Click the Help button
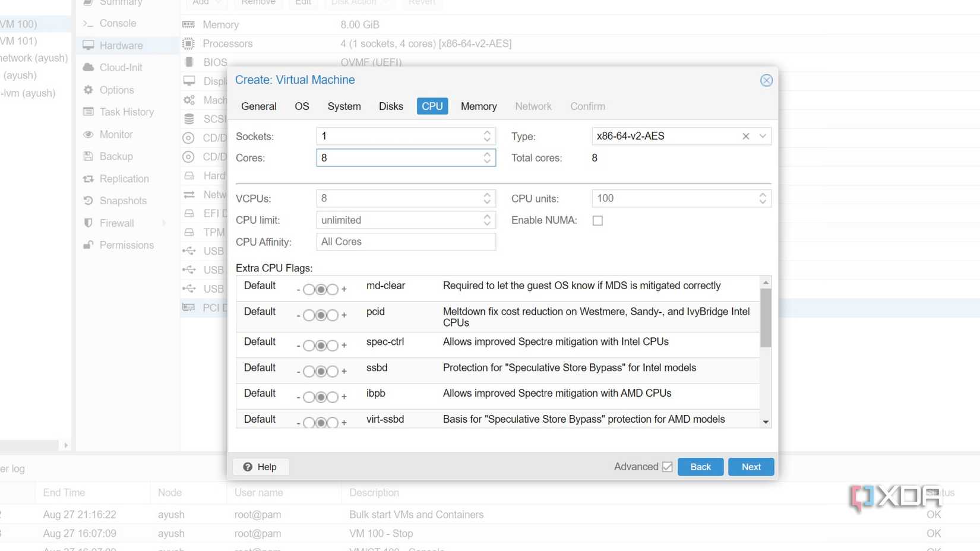This screenshot has width=980, height=551. click(260, 467)
